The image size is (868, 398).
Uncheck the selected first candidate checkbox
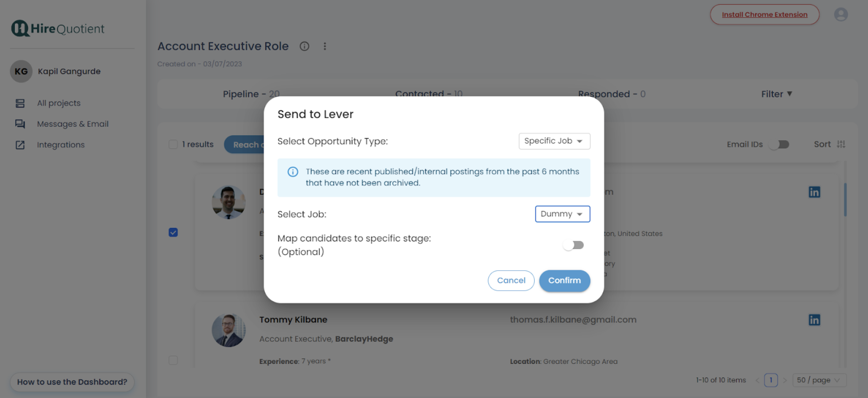point(173,232)
